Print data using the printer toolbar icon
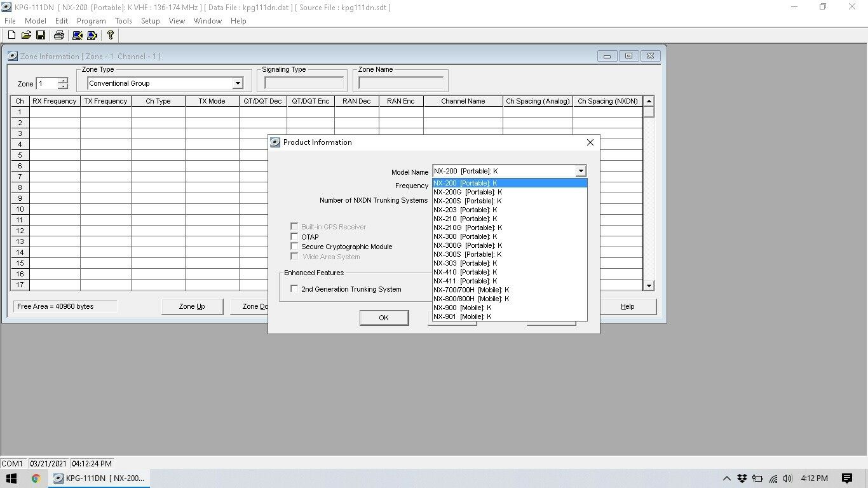 pyautogui.click(x=59, y=36)
